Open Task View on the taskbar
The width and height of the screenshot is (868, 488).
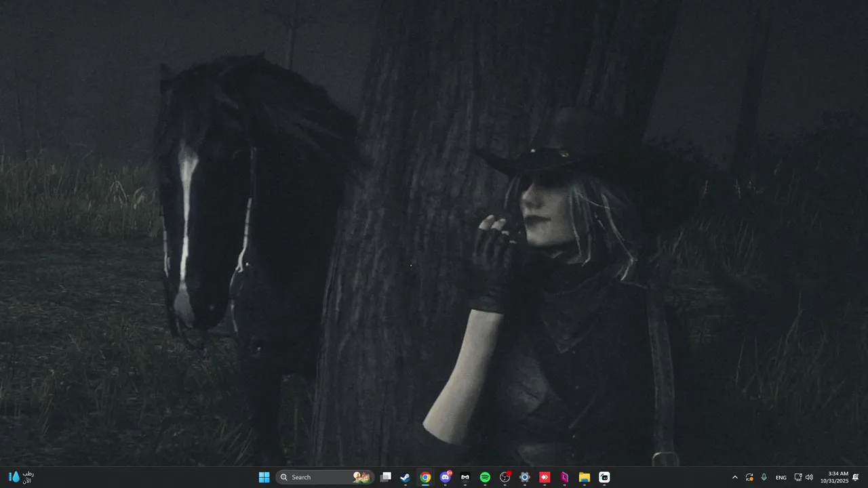pos(386,477)
